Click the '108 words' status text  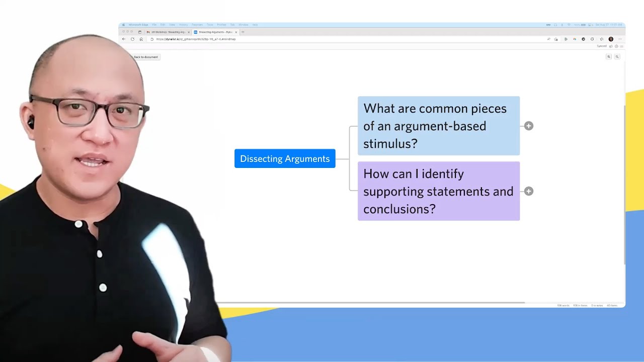[x=563, y=306]
